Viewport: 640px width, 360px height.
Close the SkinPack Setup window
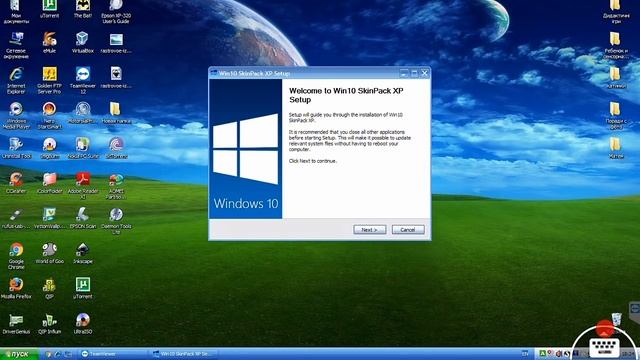click(x=424, y=73)
